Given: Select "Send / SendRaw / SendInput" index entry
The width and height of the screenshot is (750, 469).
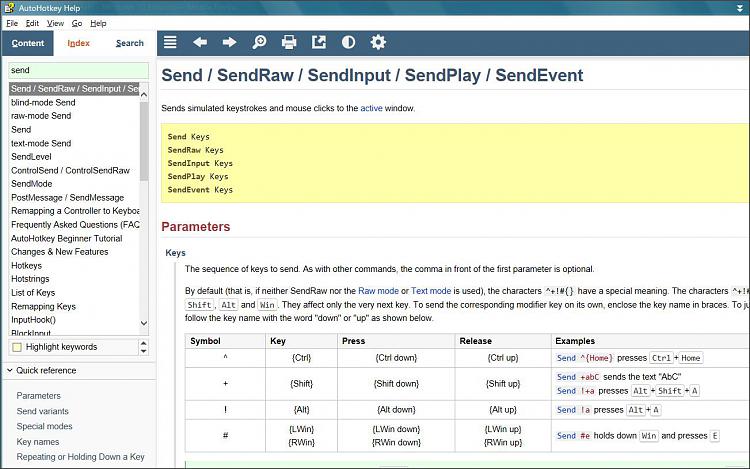Looking at the screenshot, I should tap(74, 89).
